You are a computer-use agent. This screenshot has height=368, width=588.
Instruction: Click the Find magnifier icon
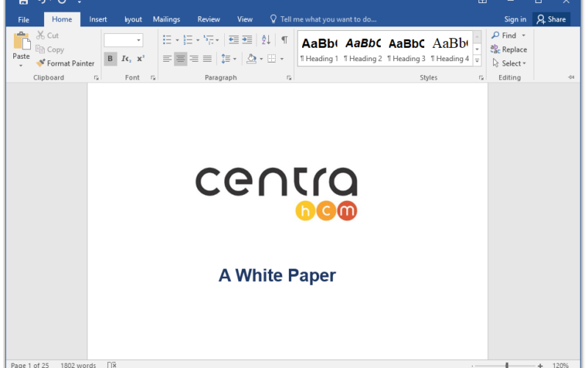495,35
